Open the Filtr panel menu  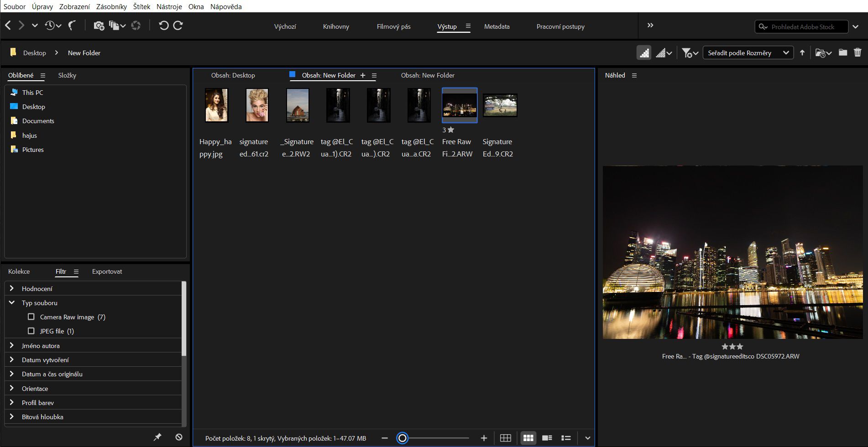pos(76,271)
